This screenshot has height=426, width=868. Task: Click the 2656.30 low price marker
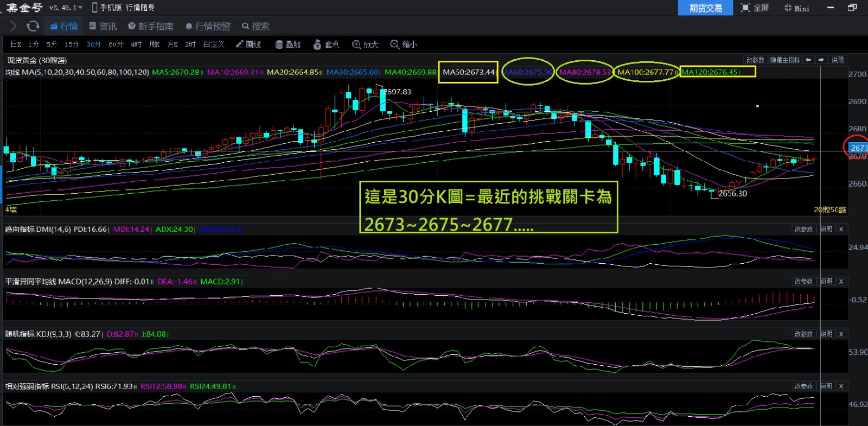coord(733,194)
